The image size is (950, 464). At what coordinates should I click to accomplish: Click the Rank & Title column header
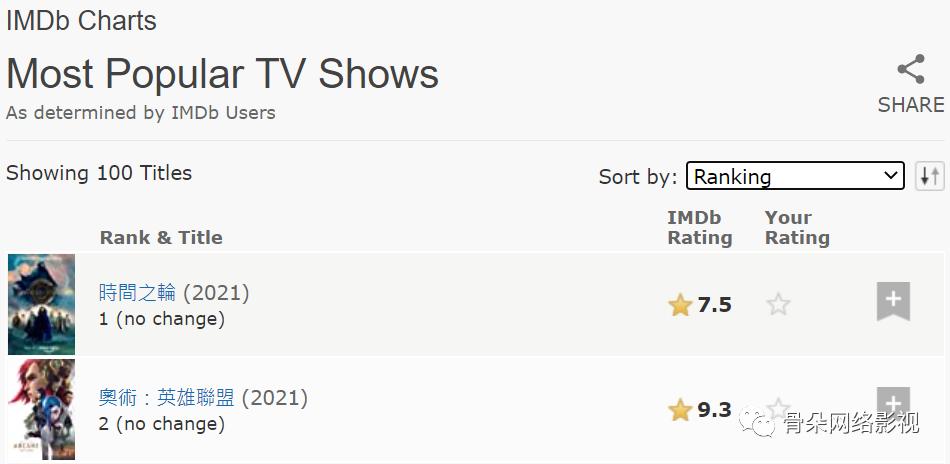tap(161, 237)
